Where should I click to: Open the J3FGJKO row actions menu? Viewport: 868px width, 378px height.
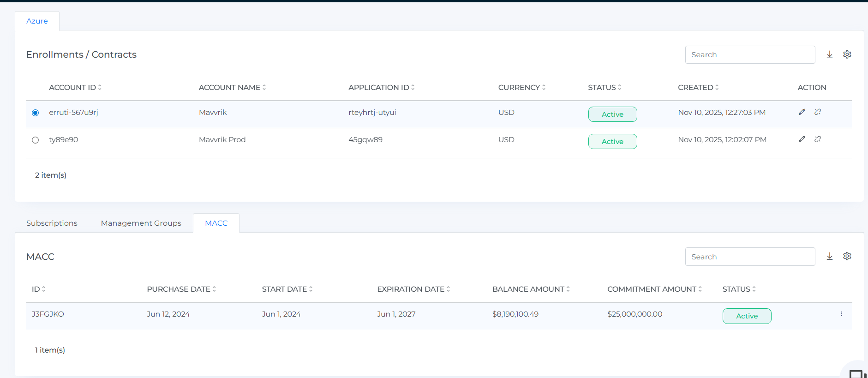pos(841,314)
